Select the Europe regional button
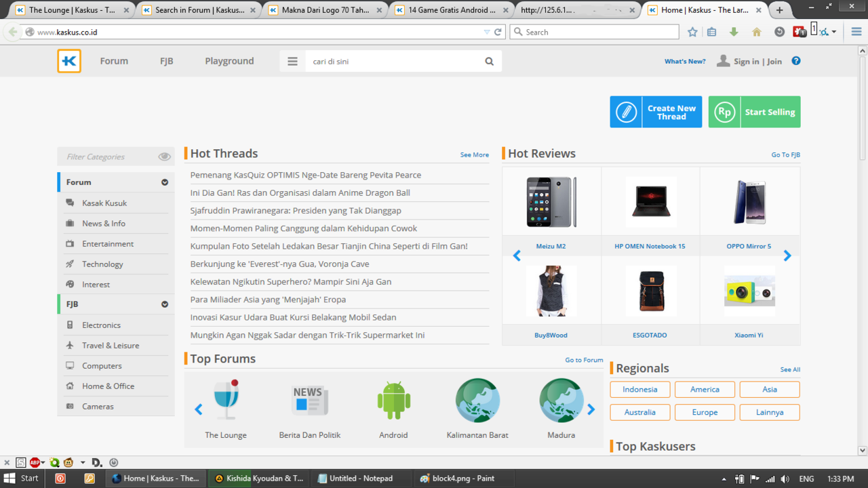Screen dimensions: 868x488 point(705,412)
